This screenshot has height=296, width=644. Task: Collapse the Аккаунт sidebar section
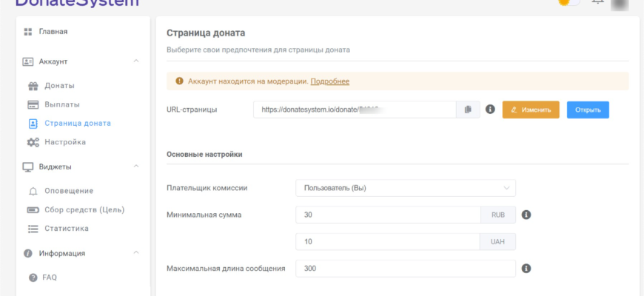coord(136,61)
